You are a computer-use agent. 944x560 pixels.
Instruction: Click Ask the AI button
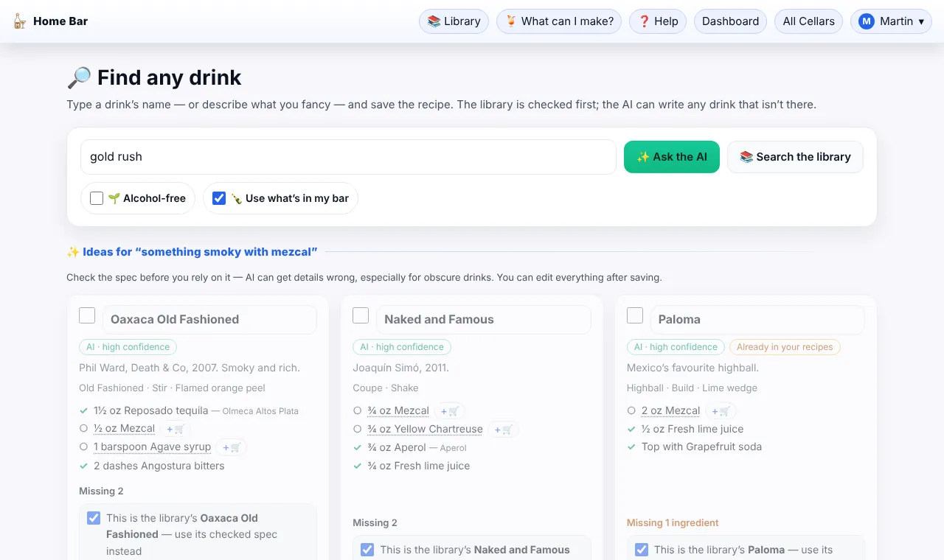coord(672,157)
